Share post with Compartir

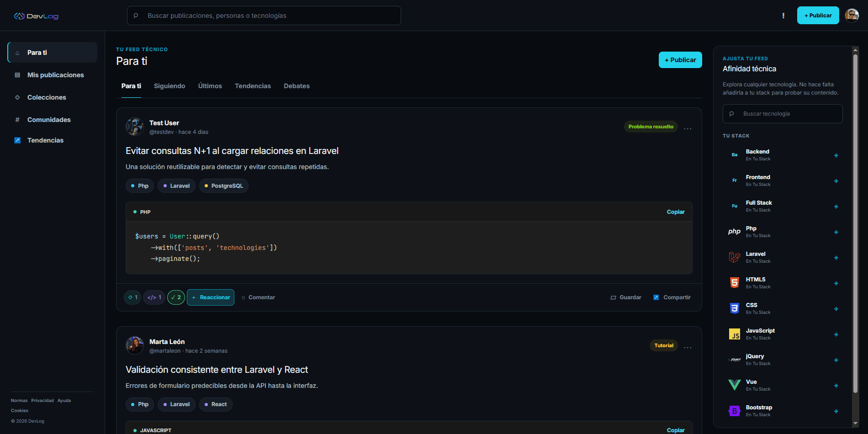672,297
